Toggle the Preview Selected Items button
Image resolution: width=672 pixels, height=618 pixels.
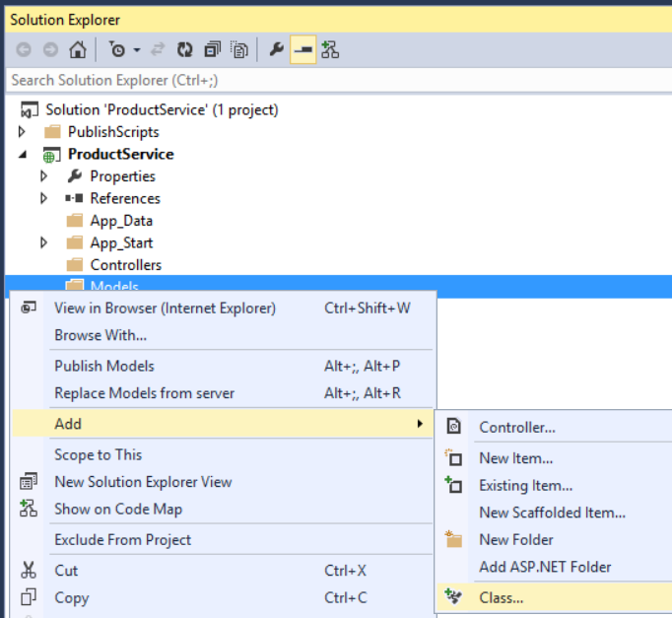[303, 50]
